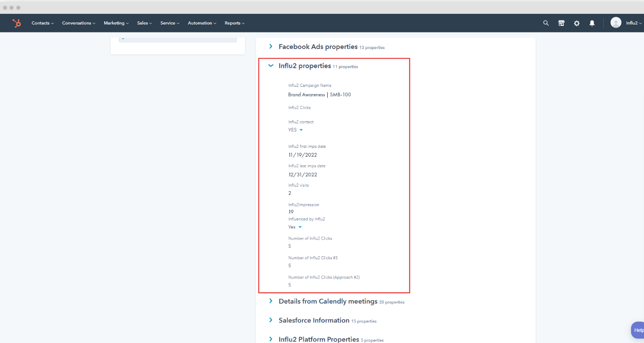Expand Details from Calendly meetings section
Image resolution: width=644 pixels, height=343 pixels.
click(x=270, y=301)
